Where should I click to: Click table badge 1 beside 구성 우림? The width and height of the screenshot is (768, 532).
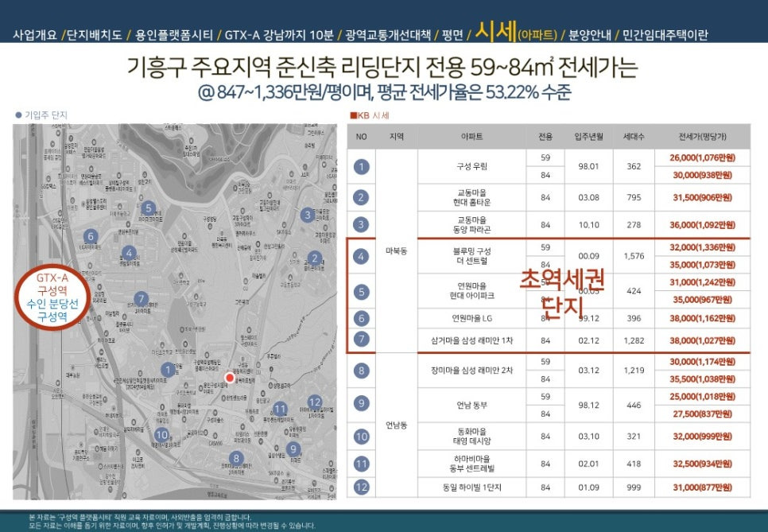[x=362, y=166]
